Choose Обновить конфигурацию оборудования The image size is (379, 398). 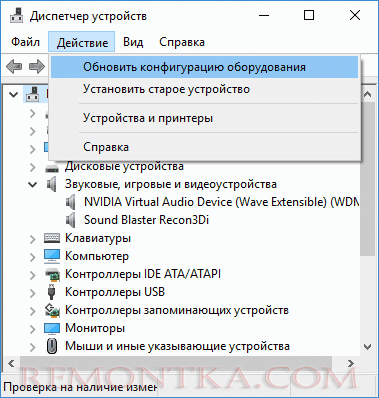(x=204, y=67)
